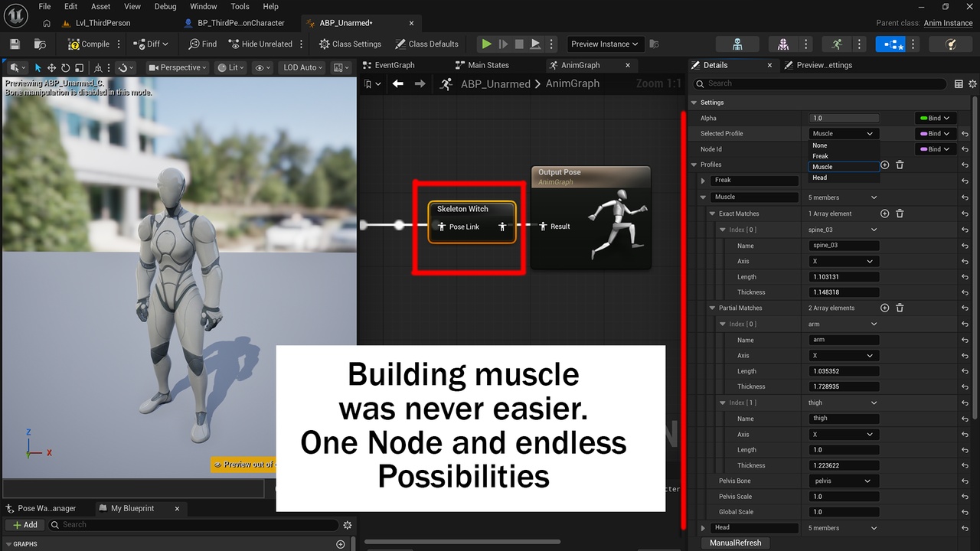Viewport: 980px width, 551px height.
Task: Expand the Freak profile entry
Action: [x=703, y=181]
